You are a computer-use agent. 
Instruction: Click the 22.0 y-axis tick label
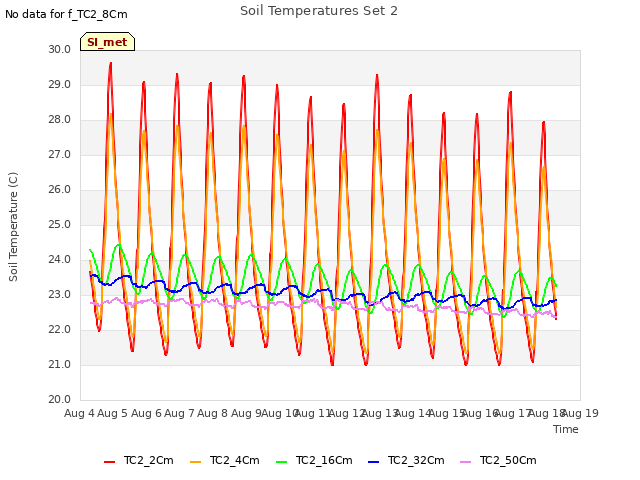tap(60, 329)
